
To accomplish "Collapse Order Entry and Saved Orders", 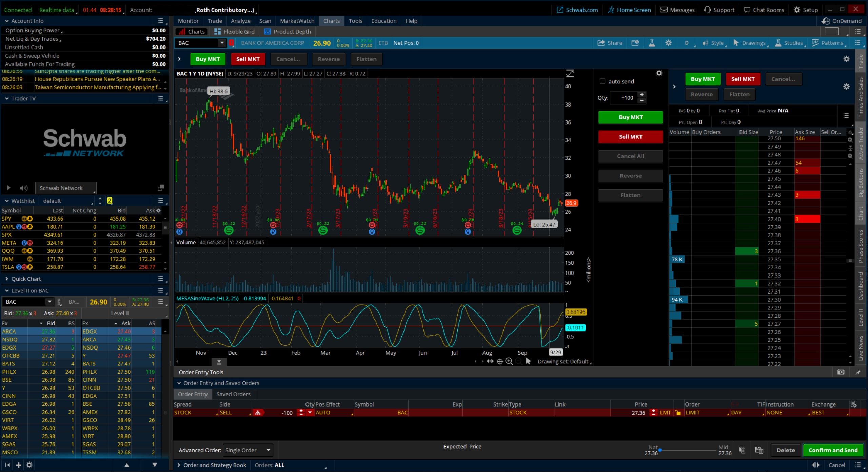I will [x=179, y=383].
